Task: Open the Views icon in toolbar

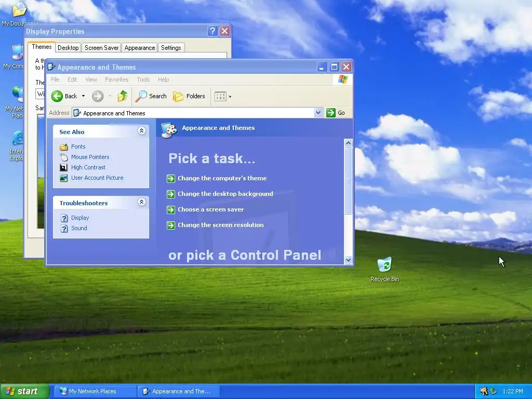Action: pos(220,96)
